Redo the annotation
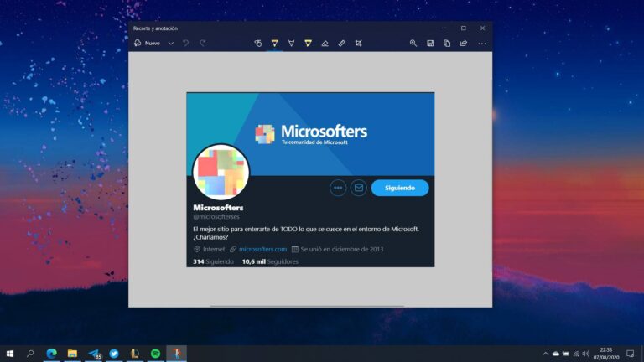Screen dimensions: 644x362 pyautogui.click(x=202, y=43)
